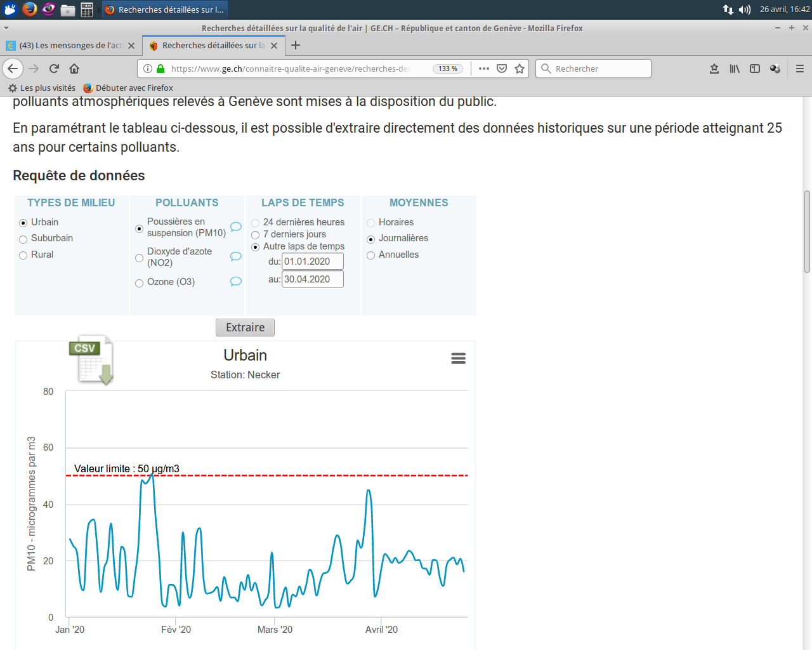Select Poussières en suspension (PM10)
The image size is (812, 650).
(139, 229)
